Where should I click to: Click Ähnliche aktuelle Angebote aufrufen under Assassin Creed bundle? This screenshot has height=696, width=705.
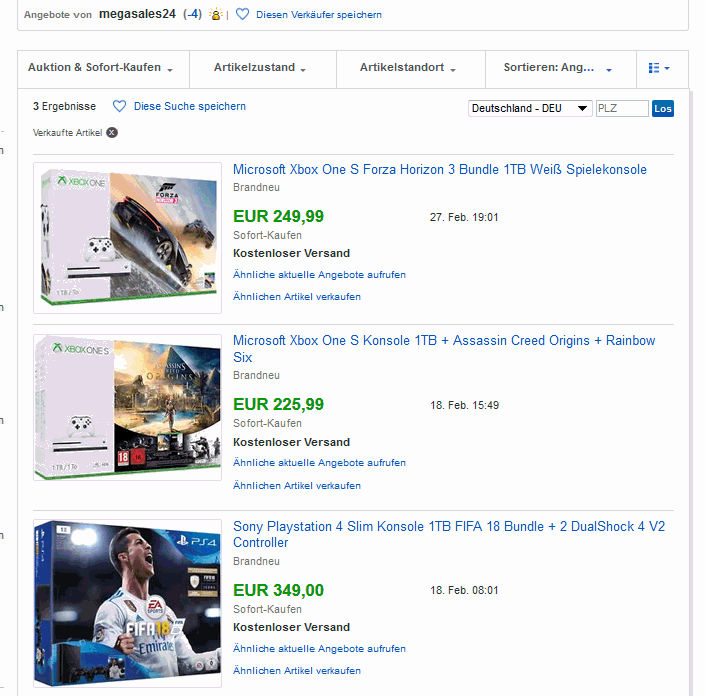click(319, 463)
